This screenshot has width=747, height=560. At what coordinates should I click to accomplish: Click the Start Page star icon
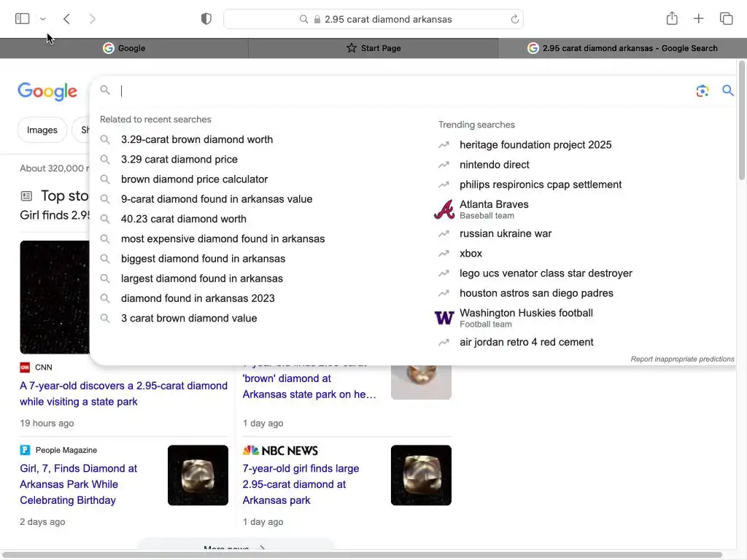coord(352,48)
